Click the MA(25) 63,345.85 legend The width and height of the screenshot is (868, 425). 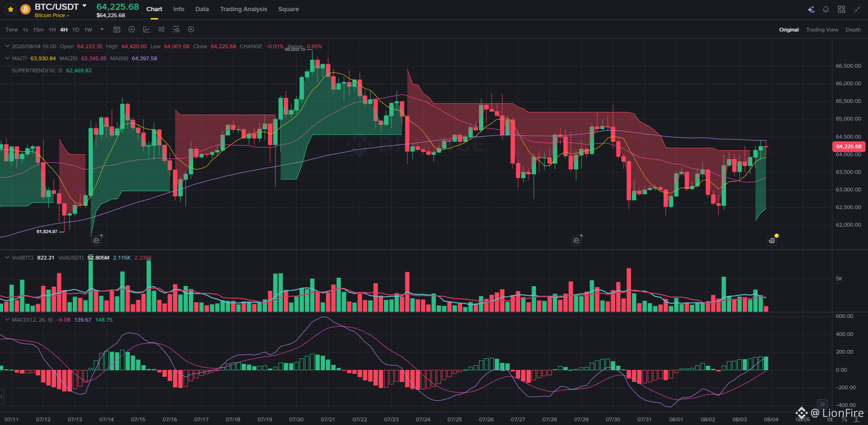tap(83, 58)
